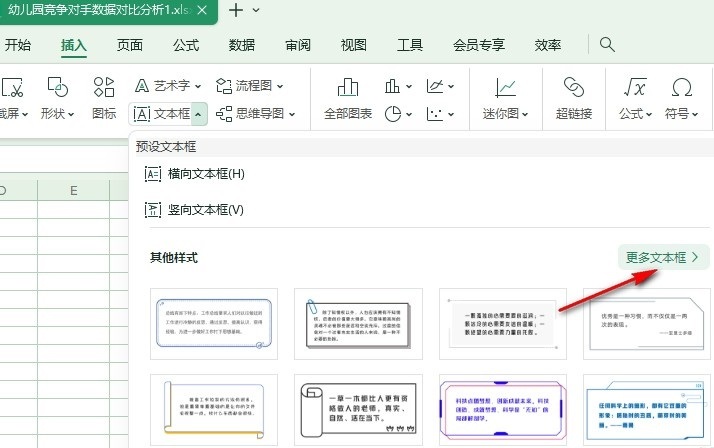Switch to the 数据 tab
Screen dimensions: 714x448
pyautogui.click(x=242, y=45)
